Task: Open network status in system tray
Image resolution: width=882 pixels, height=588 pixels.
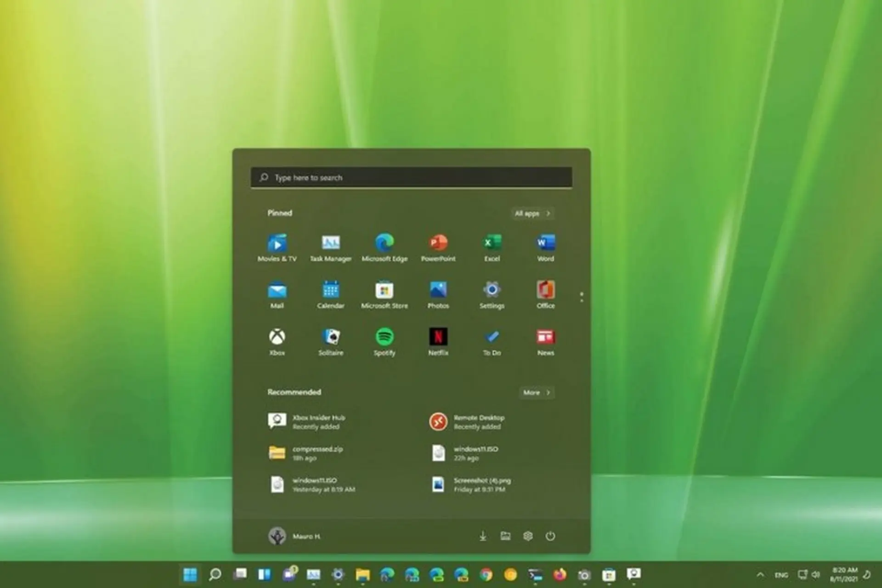Action: (803, 575)
